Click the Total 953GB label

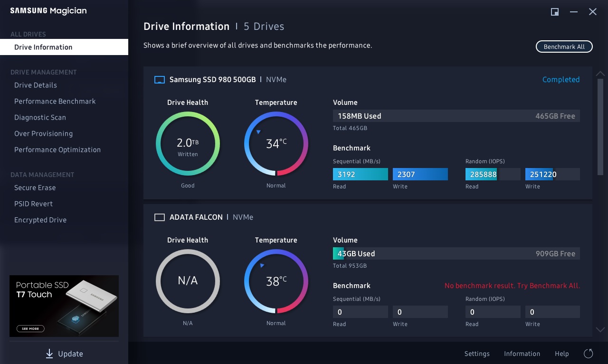(350, 266)
